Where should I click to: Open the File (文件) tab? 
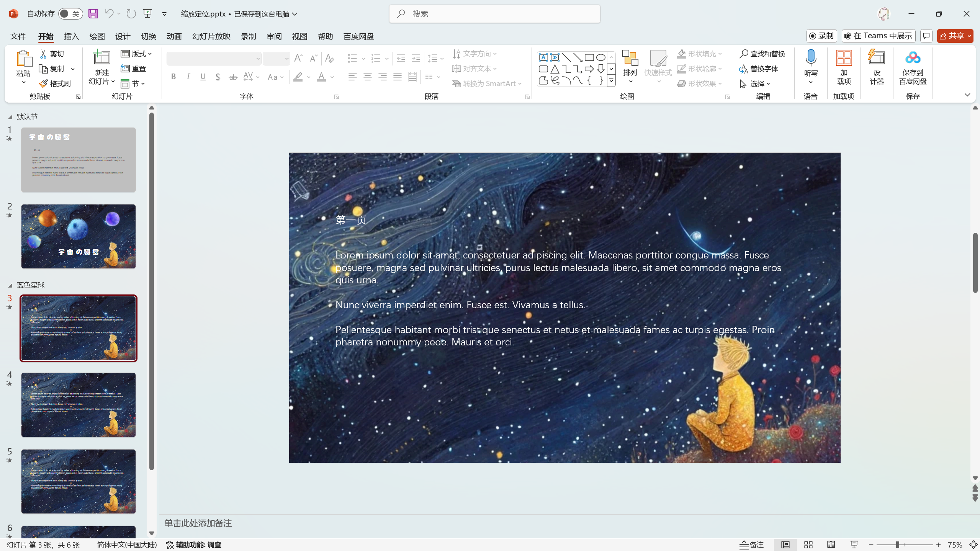coord(18,36)
